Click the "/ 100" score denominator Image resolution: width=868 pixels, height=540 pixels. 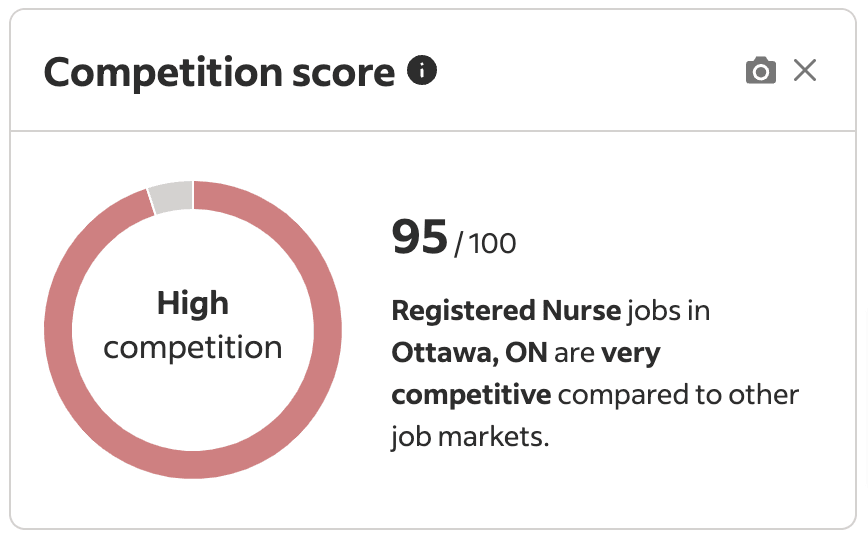(486, 243)
